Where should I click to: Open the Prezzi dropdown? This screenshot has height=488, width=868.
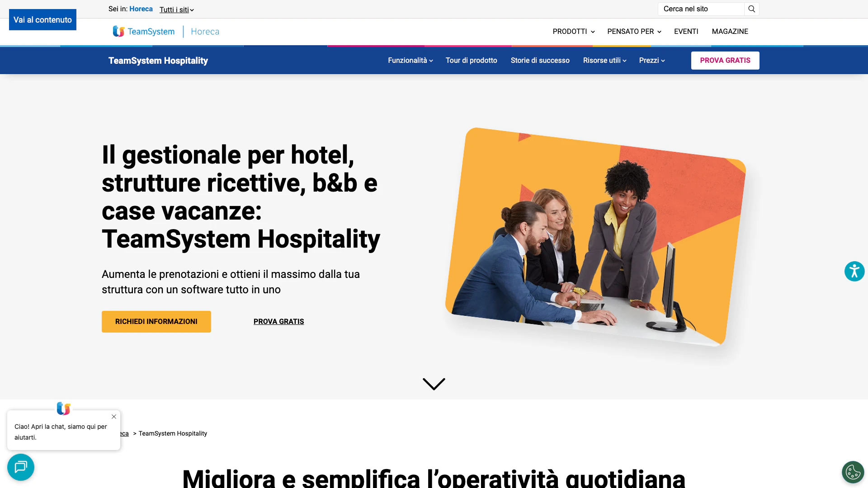click(x=652, y=61)
